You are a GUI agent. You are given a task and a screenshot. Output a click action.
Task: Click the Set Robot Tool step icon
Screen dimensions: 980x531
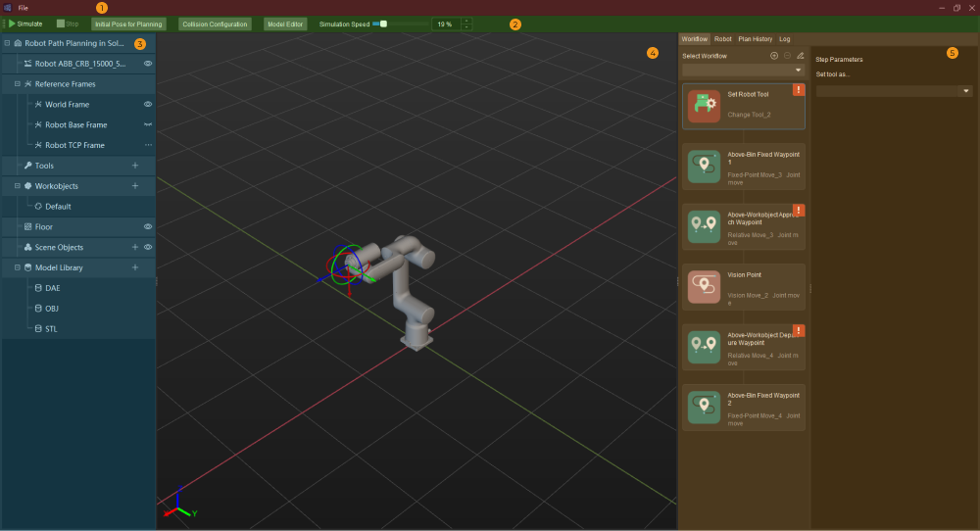704,106
